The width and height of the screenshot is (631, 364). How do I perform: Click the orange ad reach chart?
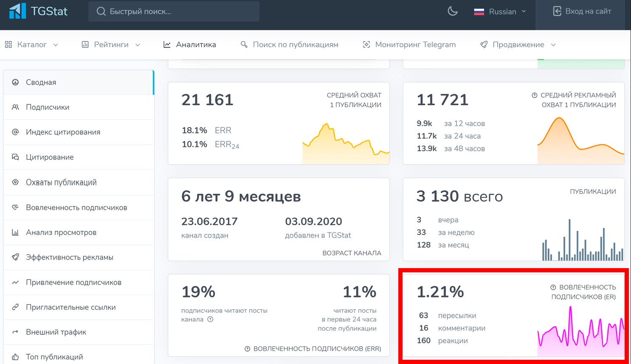[580, 140]
